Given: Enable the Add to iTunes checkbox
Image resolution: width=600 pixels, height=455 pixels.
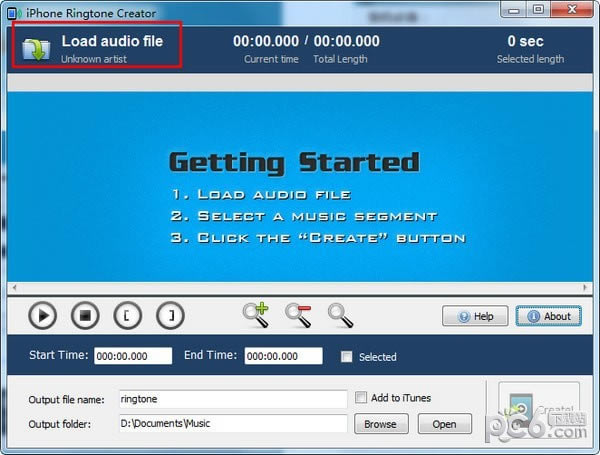Looking at the screenshot, I should pos(361,398).
